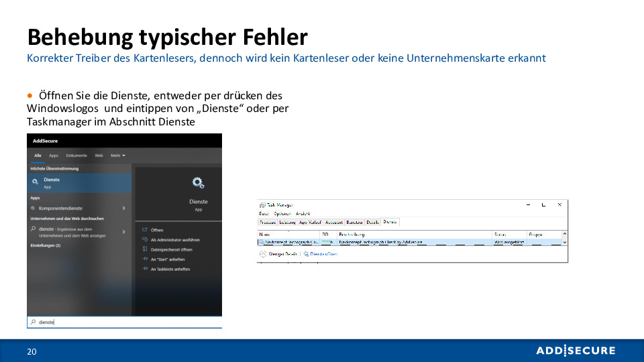This screenshot has width=644, height=362.
Task: Switch to the Leistung tab in Task Manager
Action: click(287, 223)
